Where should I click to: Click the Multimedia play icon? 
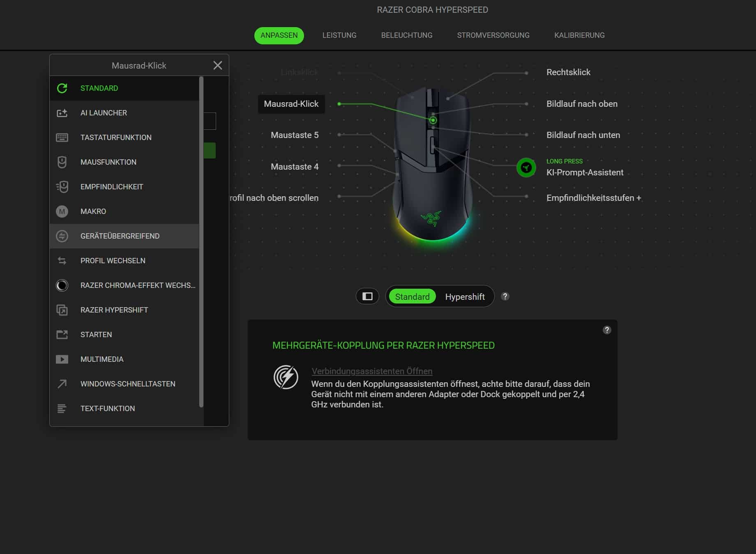(62, 359)
